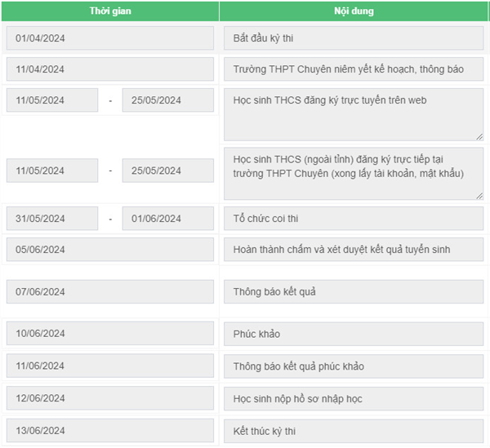Click the 01/06/2024 end date field
Image resolution: width=490 pixels, height=448 pixels.
tap(167, 218)
